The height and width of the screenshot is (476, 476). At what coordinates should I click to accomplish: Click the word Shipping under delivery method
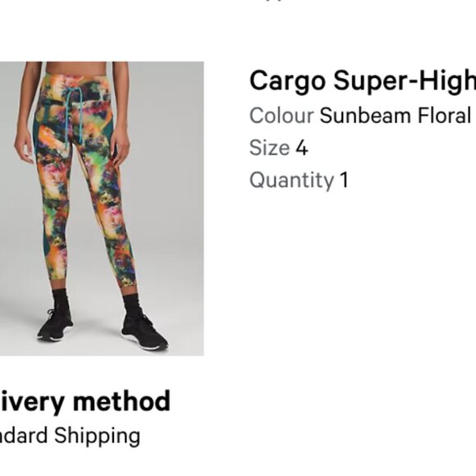97,437
